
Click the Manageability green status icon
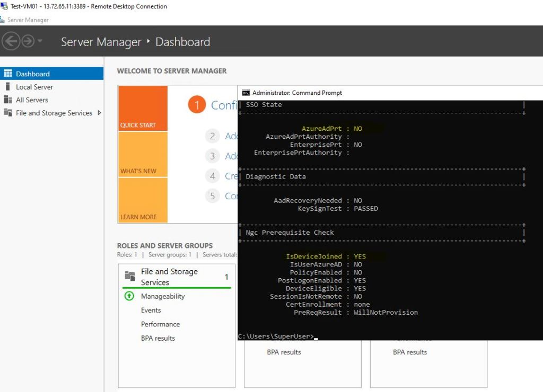(x=129, y=296)
